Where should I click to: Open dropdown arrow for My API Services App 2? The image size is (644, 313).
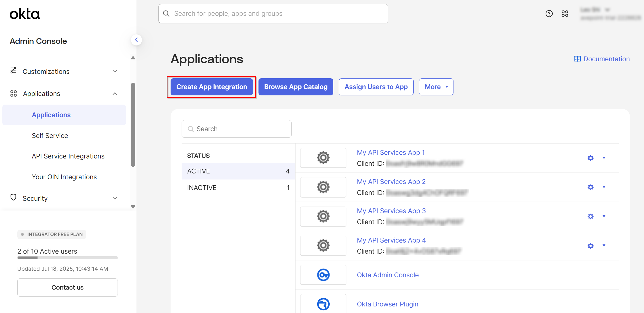coord(604,187)
